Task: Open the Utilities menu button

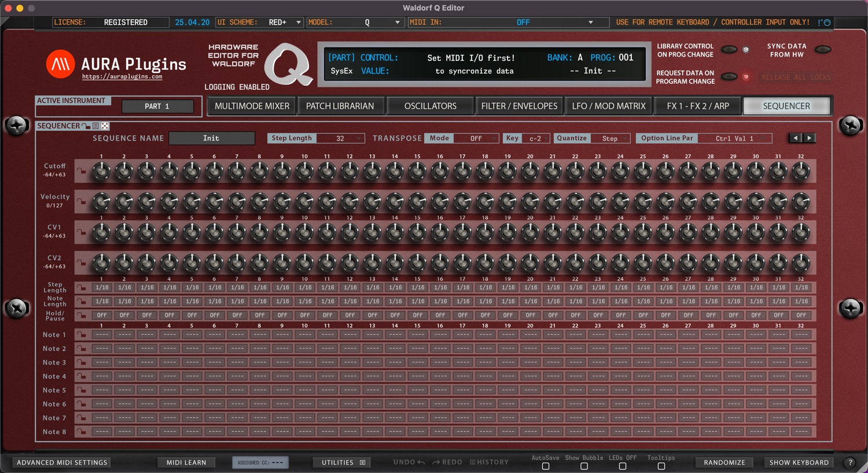Action: pyautogui.click(x=343, y=463)
